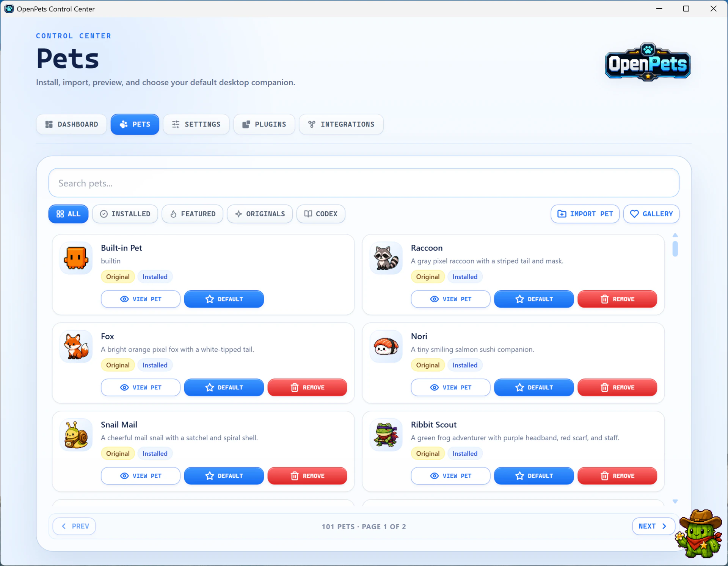Set Ribbit Scout as default

pyautogui.click(x=534, y=476)
